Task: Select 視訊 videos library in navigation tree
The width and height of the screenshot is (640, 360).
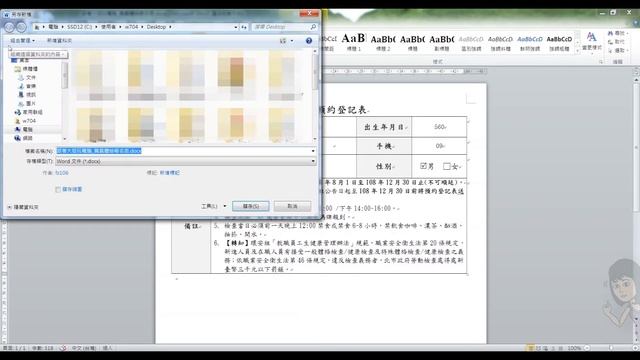Action: point(27,95)
